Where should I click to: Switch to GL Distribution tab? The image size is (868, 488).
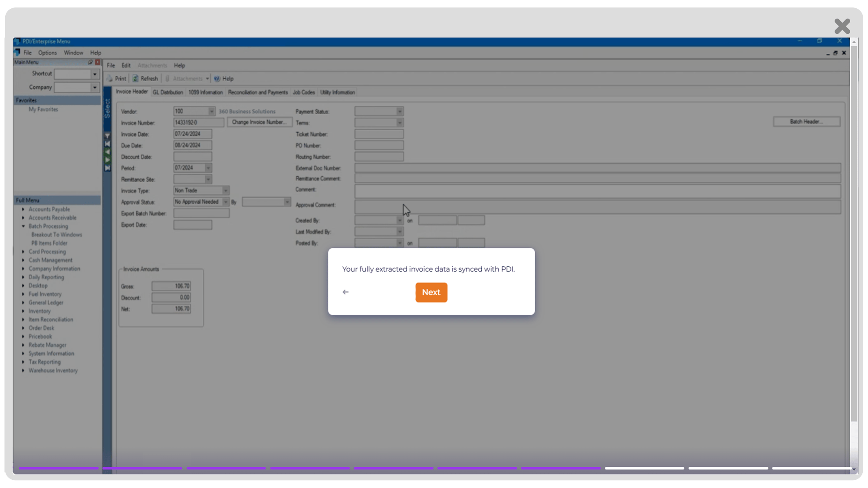click(167, 92)
